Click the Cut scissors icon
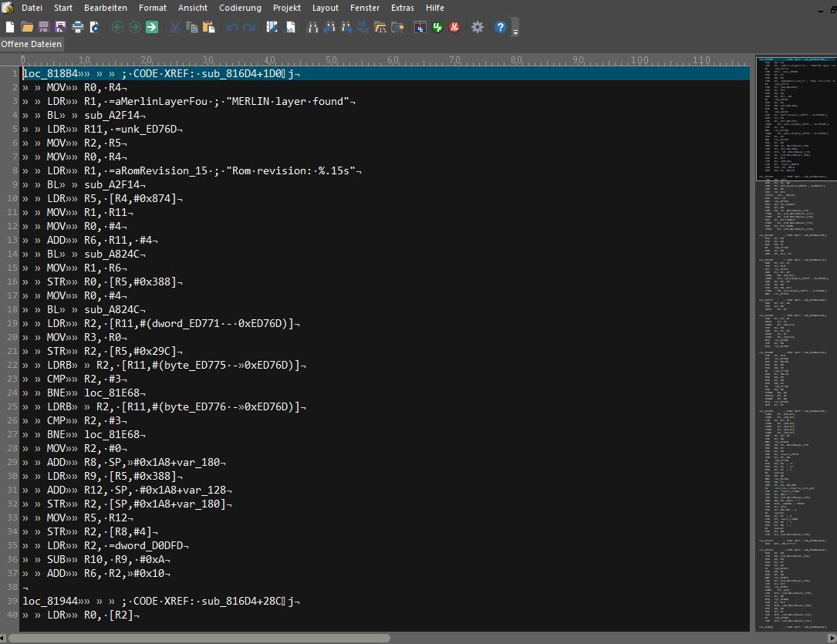837x644 pixels. tap(174, 27)
